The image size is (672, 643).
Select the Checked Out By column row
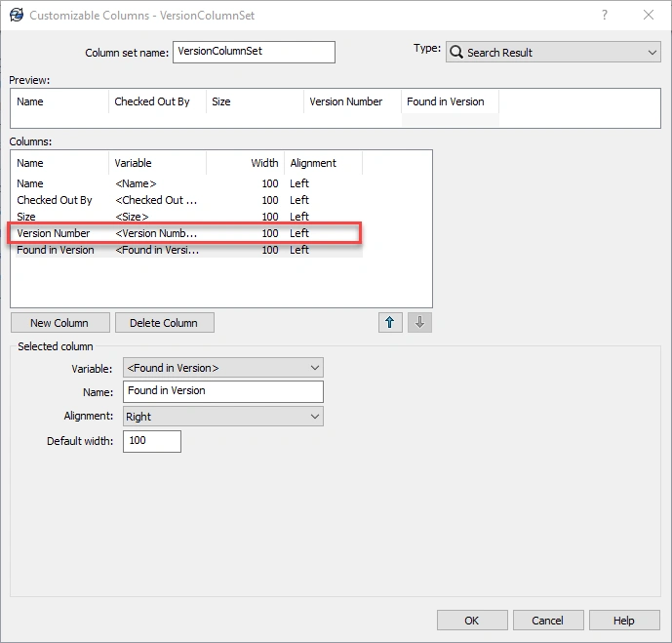(188, 200)
